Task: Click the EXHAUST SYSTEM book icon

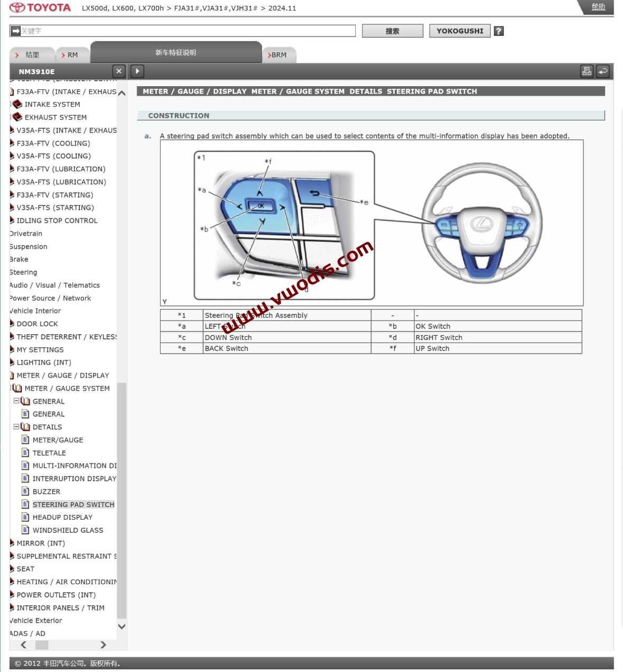Action: click(17, 117)
